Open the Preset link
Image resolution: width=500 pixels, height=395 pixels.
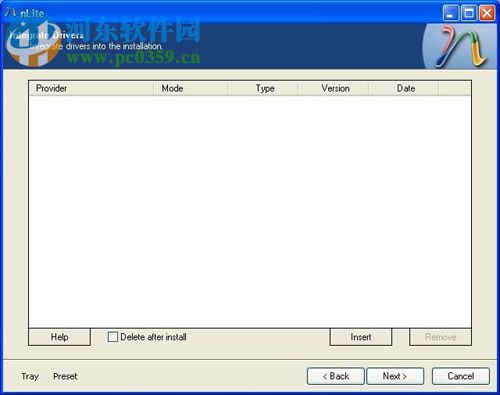pyautogui.click(x=65, y=376)
